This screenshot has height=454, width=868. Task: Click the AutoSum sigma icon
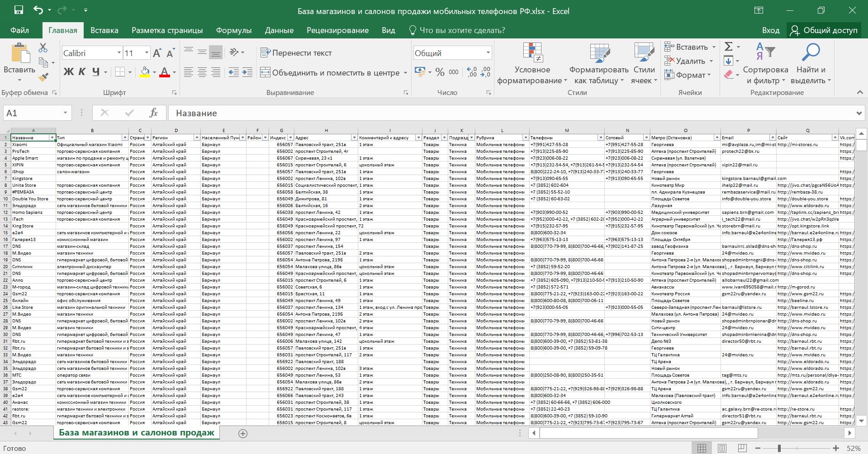[728, 47]
